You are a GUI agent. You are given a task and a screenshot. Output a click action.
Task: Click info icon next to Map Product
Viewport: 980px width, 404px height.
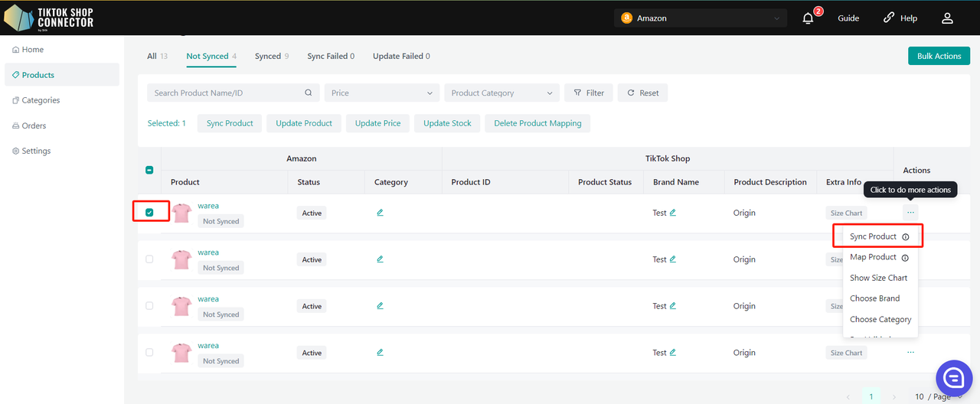(x=905, y=258)
